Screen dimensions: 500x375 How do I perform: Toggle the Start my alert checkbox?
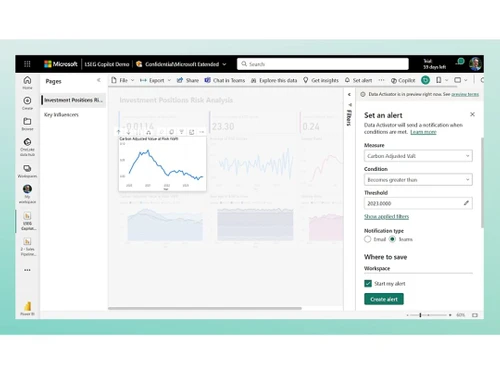pos(368,284)
